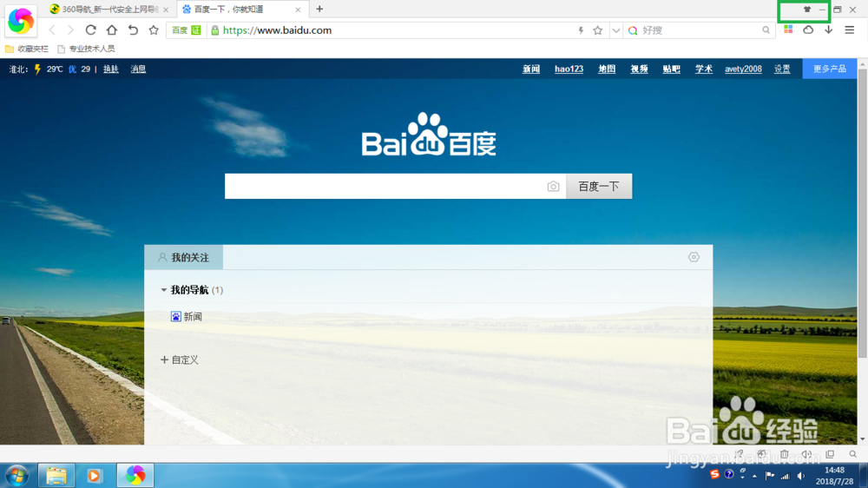Click the blue 更多产品 button

(x=829, y=69)
